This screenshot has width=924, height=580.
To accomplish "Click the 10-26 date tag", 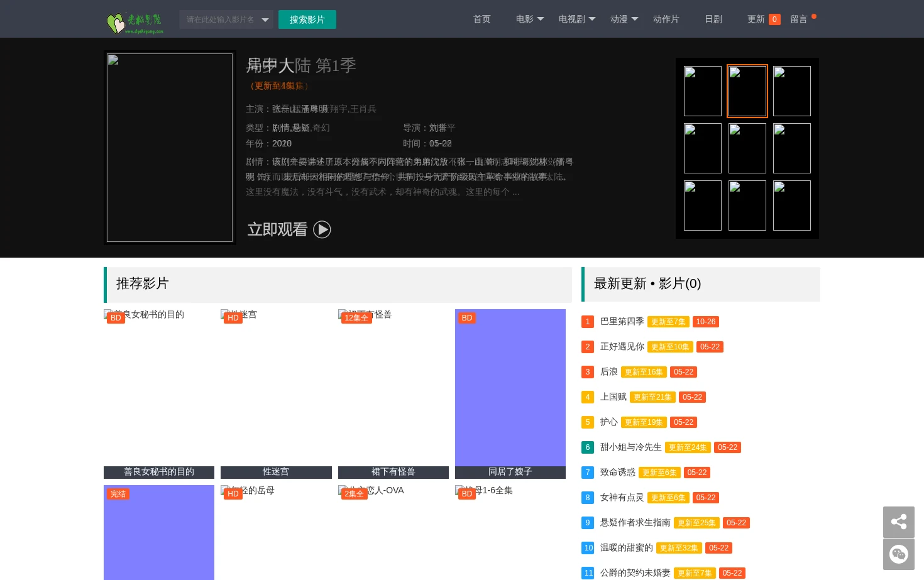I will [x=706, y=322].
